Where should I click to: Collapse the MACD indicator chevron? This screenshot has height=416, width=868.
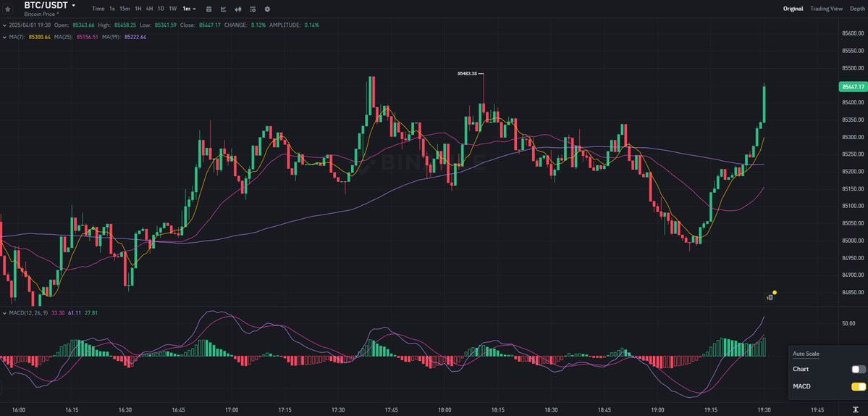[4, 313]
